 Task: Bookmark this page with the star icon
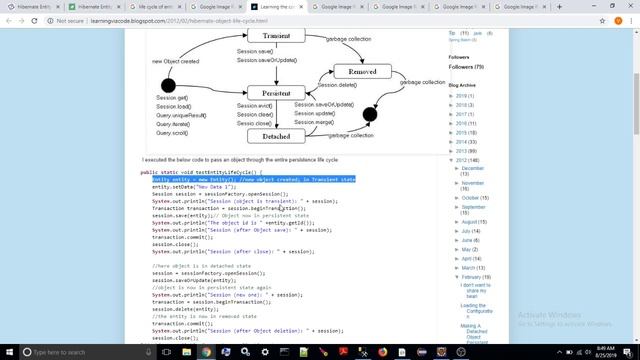click(602, 21)
